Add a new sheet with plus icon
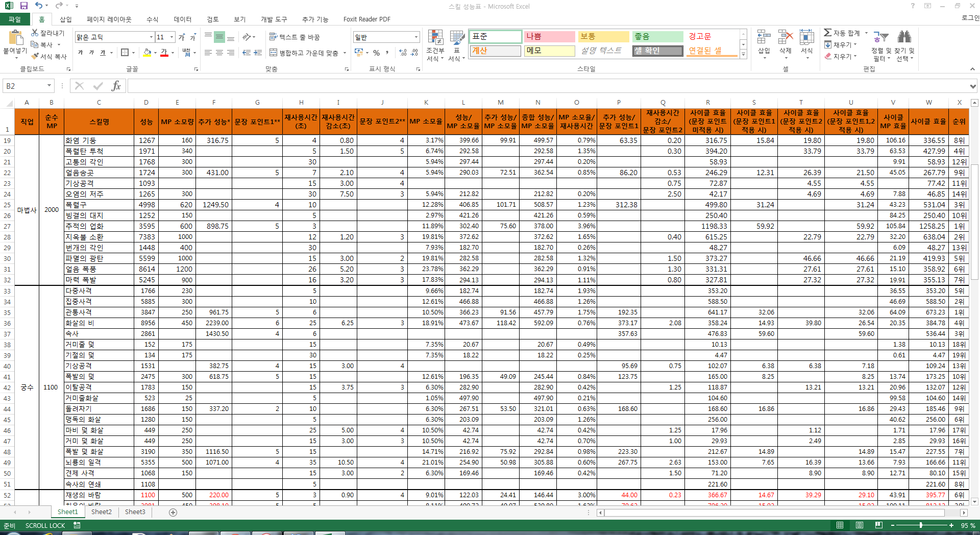 tap(173, 512)
